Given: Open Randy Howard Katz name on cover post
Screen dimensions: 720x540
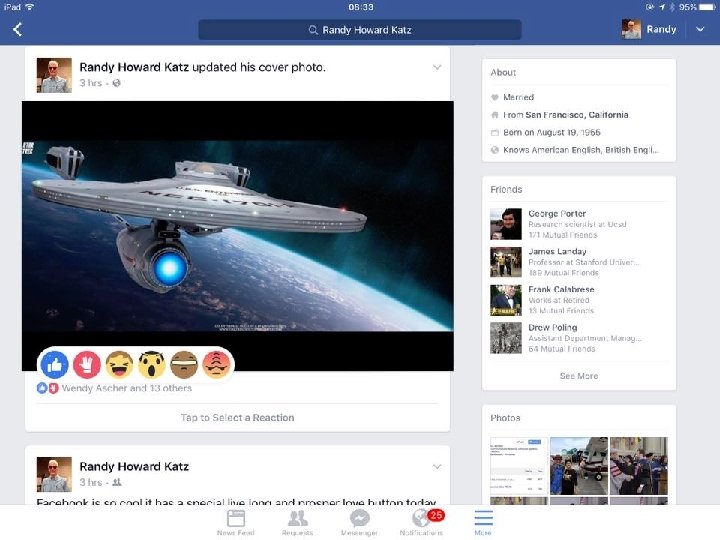Looking at the screenshot, I should coord(134,67).
